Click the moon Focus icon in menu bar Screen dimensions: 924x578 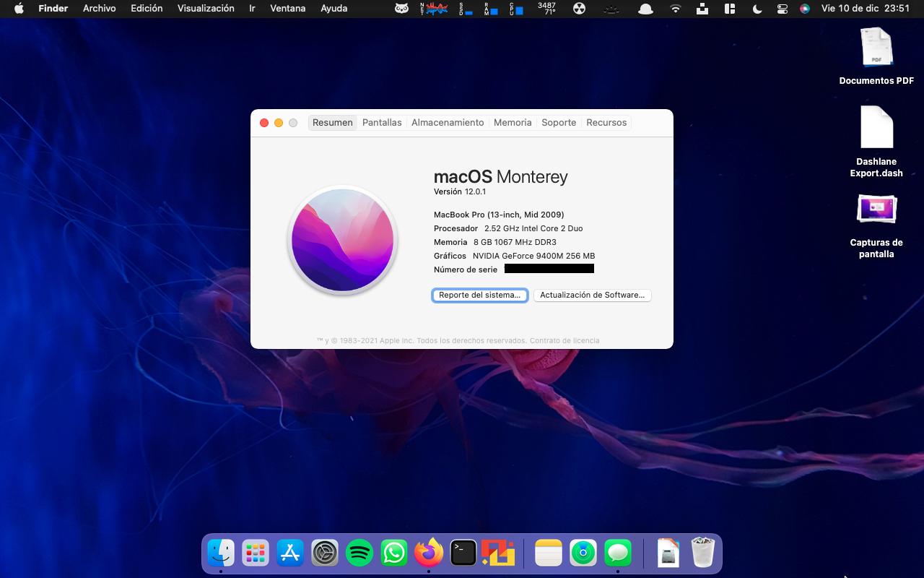click(757, 9)
